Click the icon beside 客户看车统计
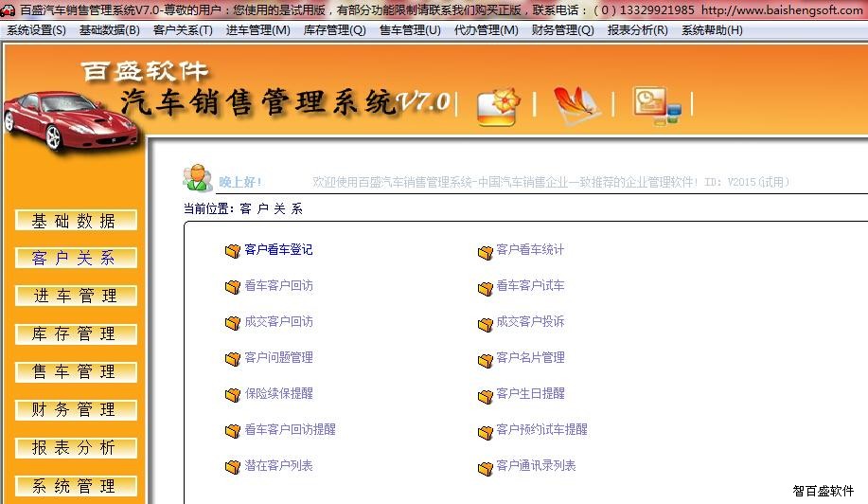Viewport: 868px width, 504px height. click(x=485, y=251)
